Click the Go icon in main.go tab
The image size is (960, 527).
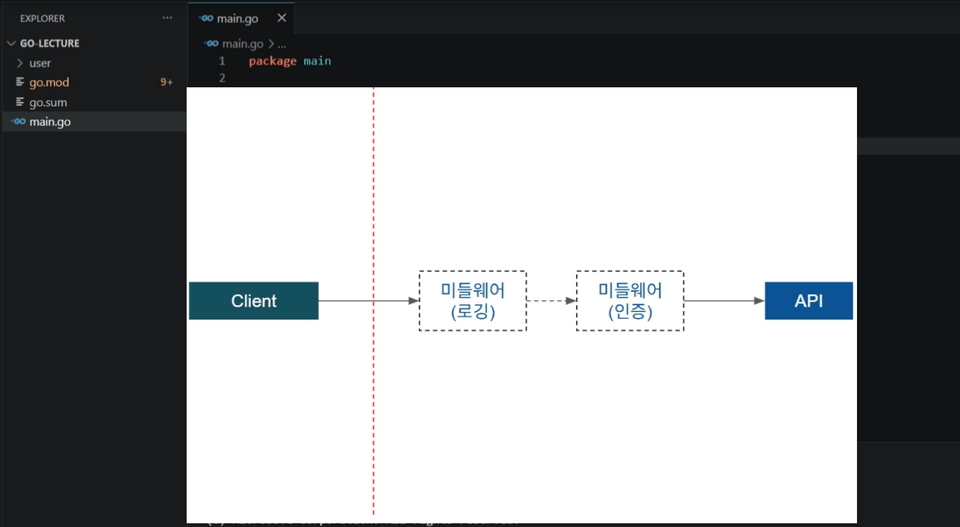tap(206, 18)
